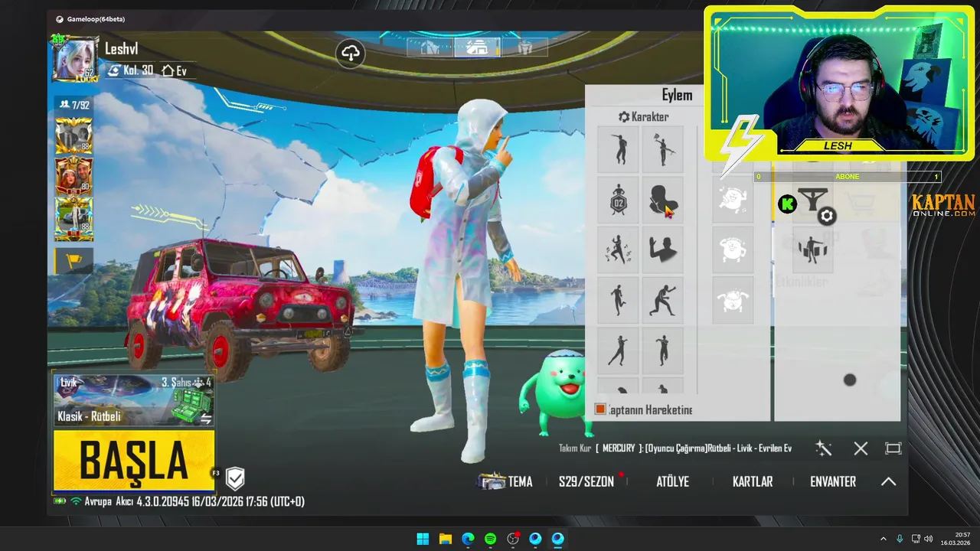Click the yellow trophy flag icon
The height and width of the screenshot is (551, 980).
[73, 261]
